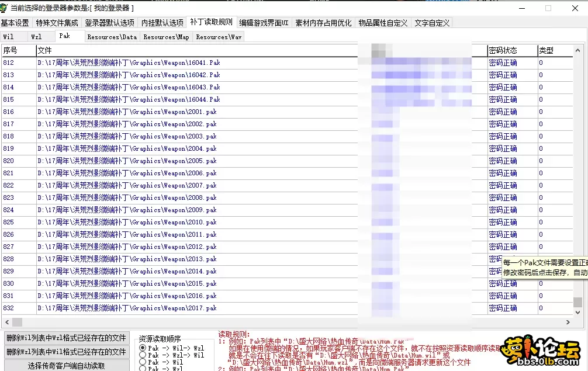
Task: Select row 816 file Weapon\2001.pak
Action: point(127,112)
